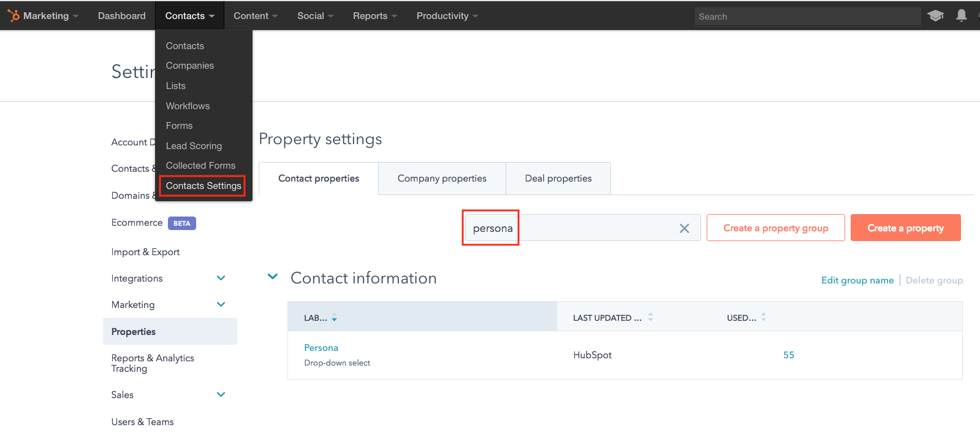980x438 pixels.
Task: Sort by Used column arrows
Action: (x=764, y=317)
